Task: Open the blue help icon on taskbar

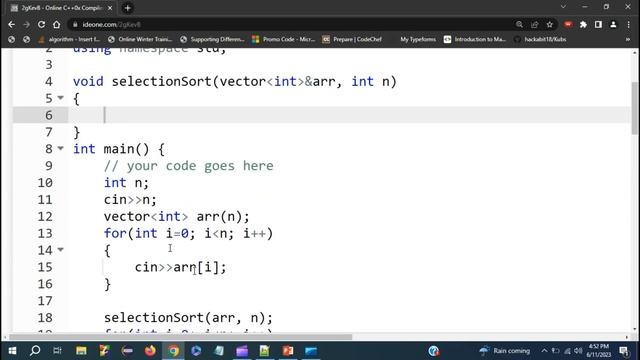Action: 433,351
